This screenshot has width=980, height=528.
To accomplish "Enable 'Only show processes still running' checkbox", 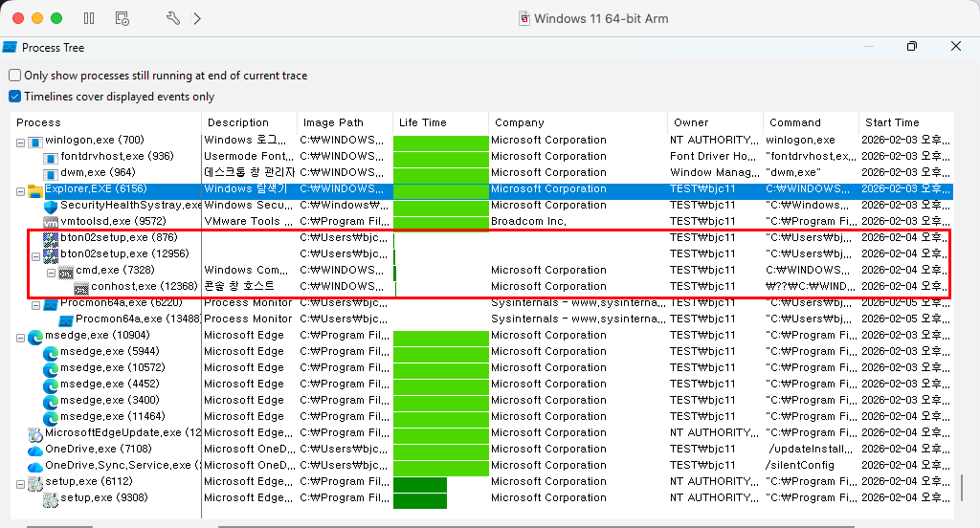I will click(x=14, y=76).
